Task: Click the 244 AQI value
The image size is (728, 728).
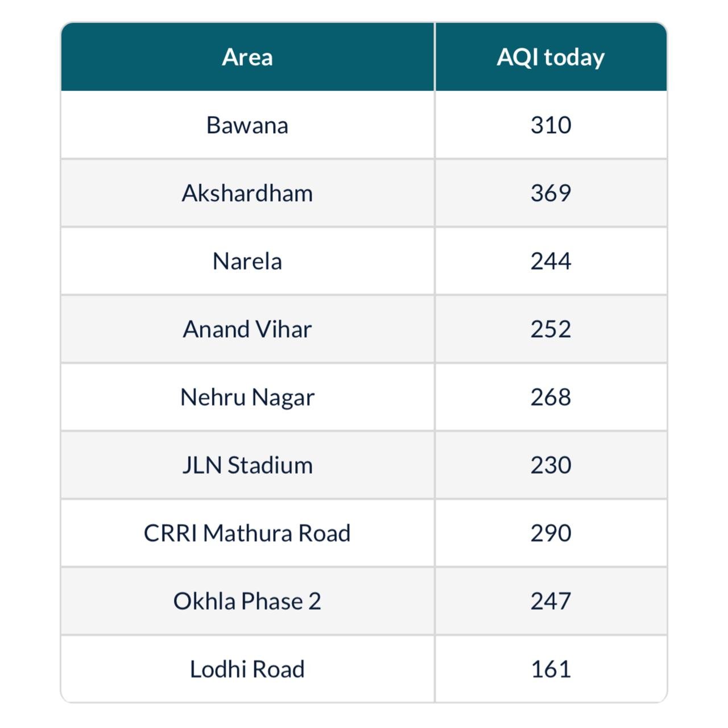Action: (551, 261)
